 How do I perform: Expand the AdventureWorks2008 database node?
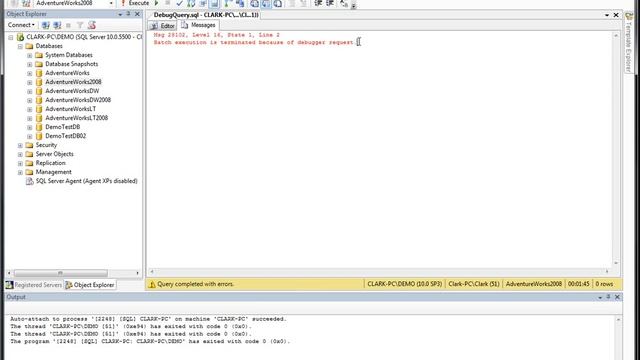pyautogui.click(x=29, y=82)
